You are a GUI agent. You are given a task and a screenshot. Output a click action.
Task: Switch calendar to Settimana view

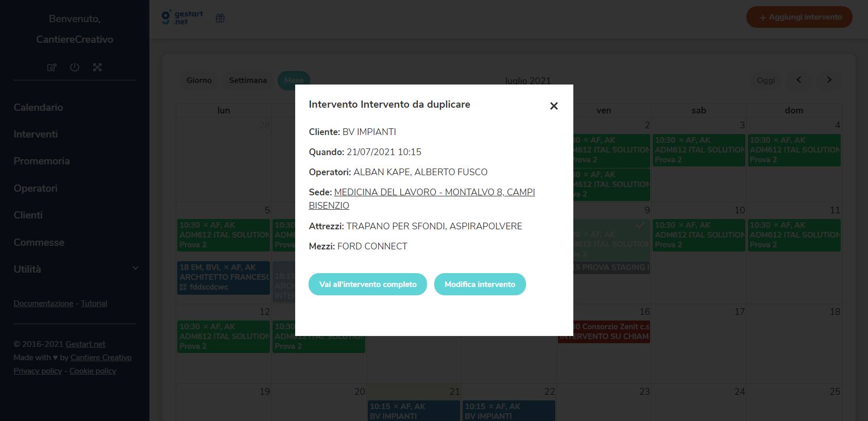[248, 80]
